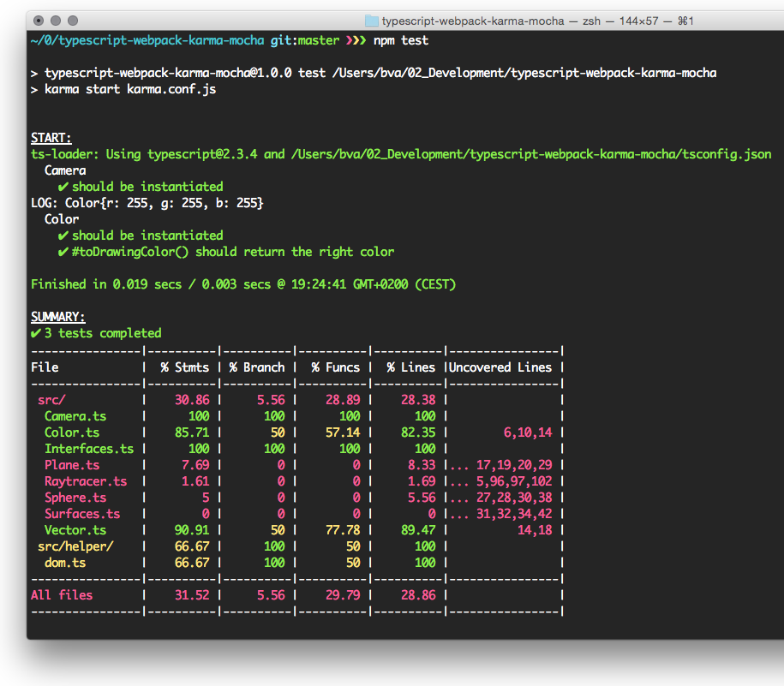Image resolution: width=784 pixels, height=686 pixels.
Task: Click Surfaces.ts uncovered lines '31,32,34,42'
Action: coord(514,514)
